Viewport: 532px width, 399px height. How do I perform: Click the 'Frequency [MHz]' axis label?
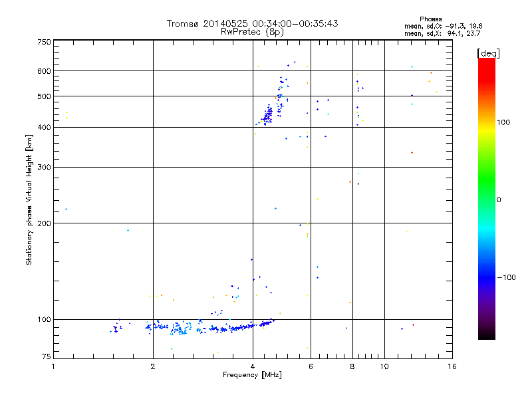pos(252,375)
